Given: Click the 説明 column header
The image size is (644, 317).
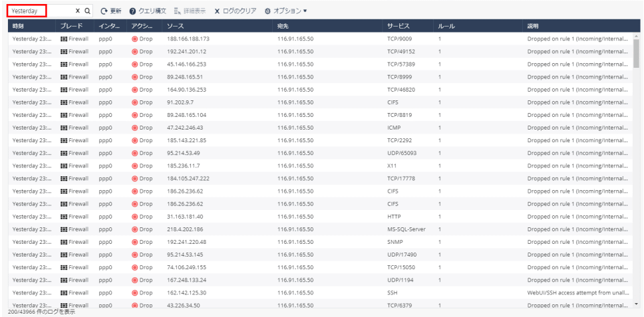Looking at the screenshot, I should pyautogui.click(x=534, y=26).
